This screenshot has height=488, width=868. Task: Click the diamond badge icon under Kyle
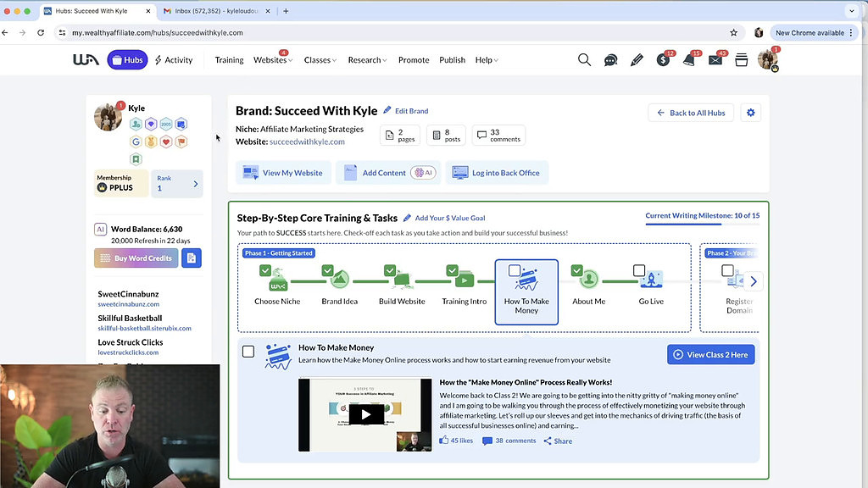click(x=151, y=124)
